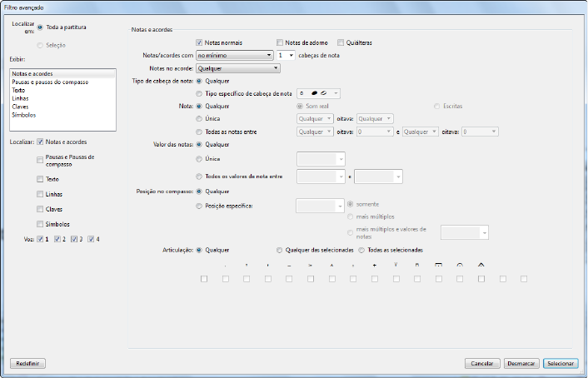Choose the 'Som real' radio option
Viewport: 588px width, 378px height.
(300, 106)
